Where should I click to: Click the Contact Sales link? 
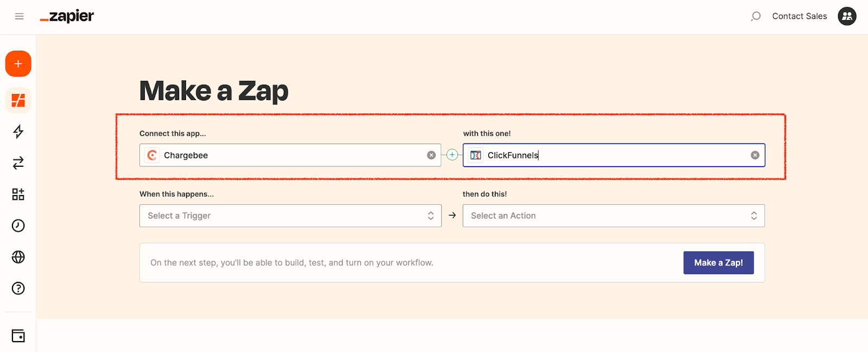click(x=800, y=16)
